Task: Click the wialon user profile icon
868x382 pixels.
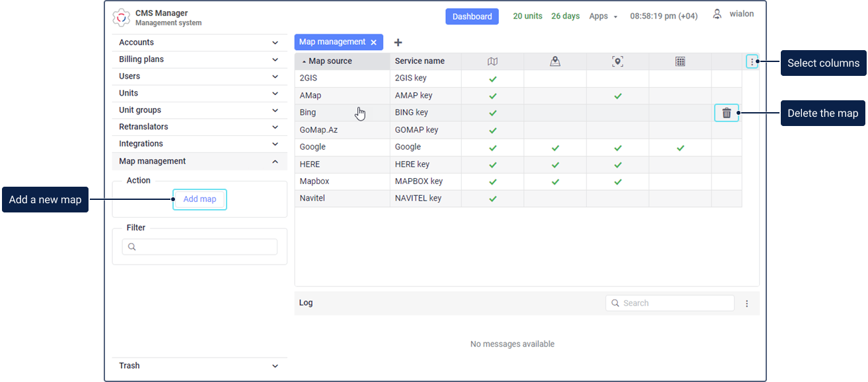Action: pos(717,14)
